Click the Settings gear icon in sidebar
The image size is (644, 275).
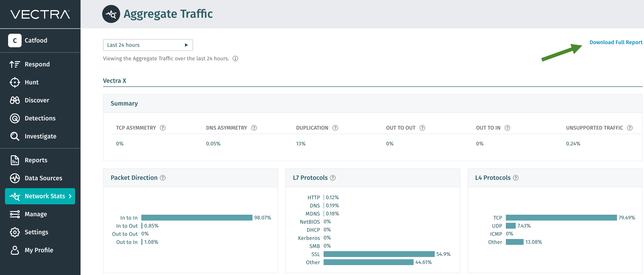(14, 232)
